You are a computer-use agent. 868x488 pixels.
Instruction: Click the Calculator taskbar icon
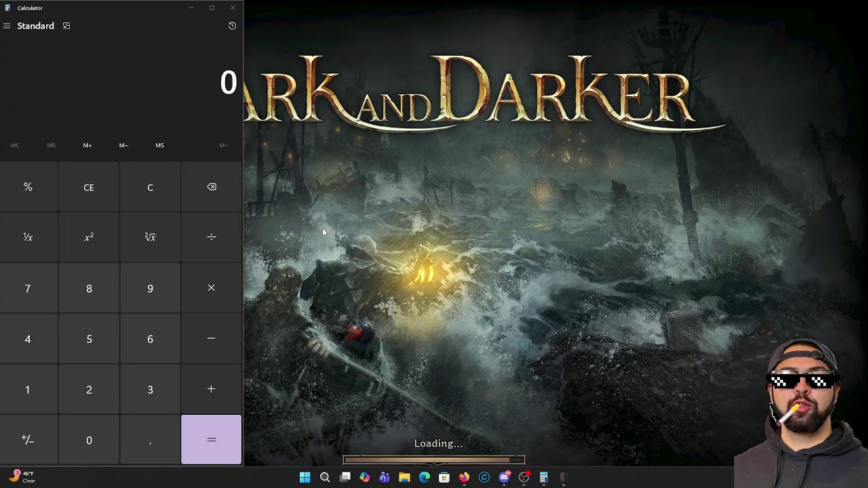pyautogui.click(x=544, y=477)
